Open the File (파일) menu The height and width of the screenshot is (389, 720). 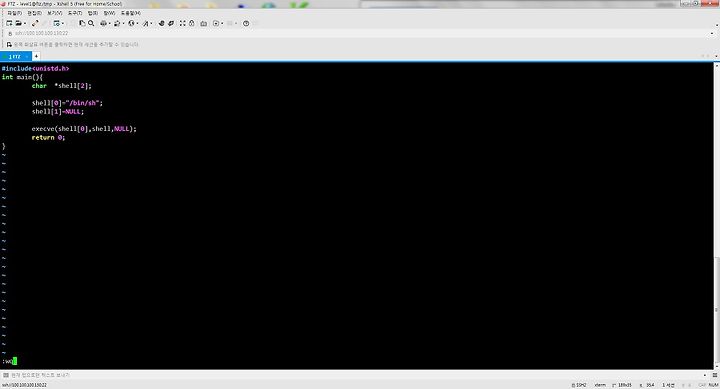click(14, 13)
